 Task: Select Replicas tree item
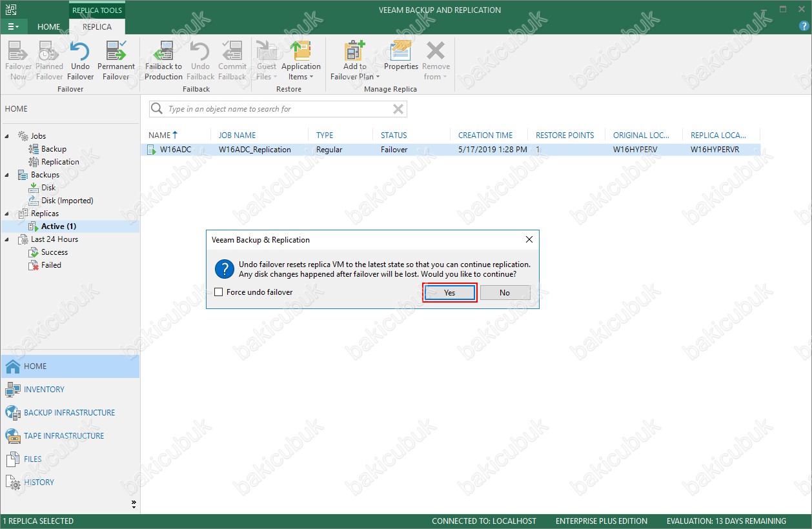[x=45, y=214]
